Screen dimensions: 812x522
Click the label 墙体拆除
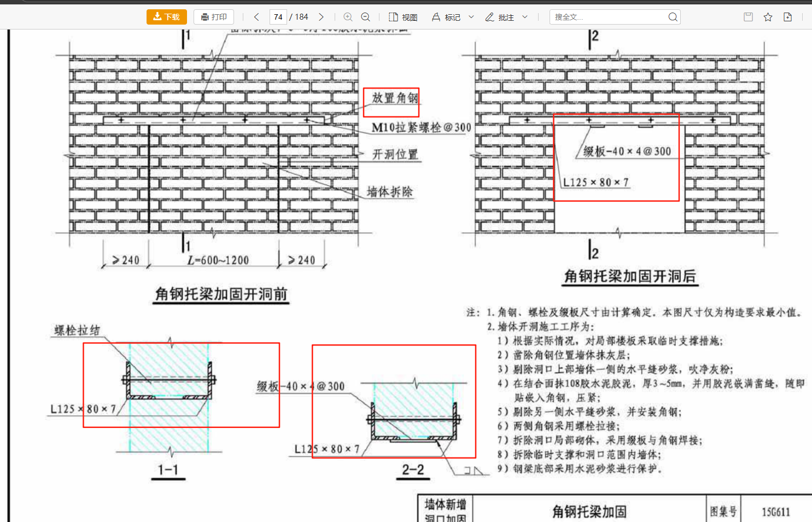pyautogui.click(x=390, y=192)
